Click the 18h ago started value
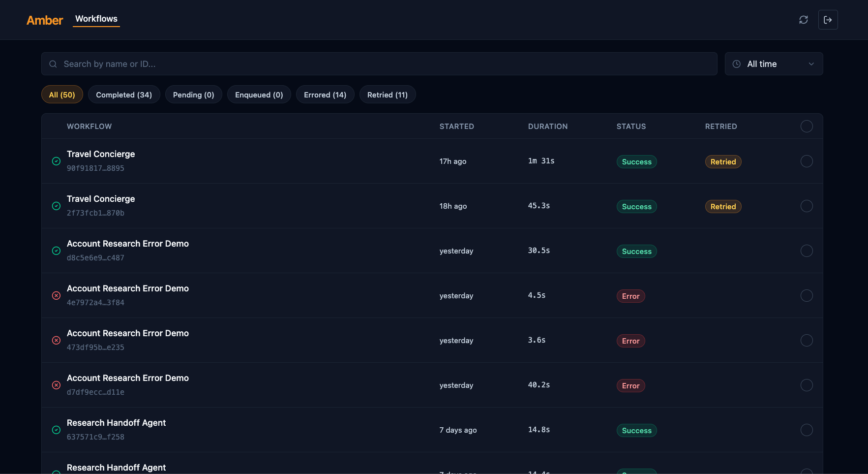 point(453,206)
